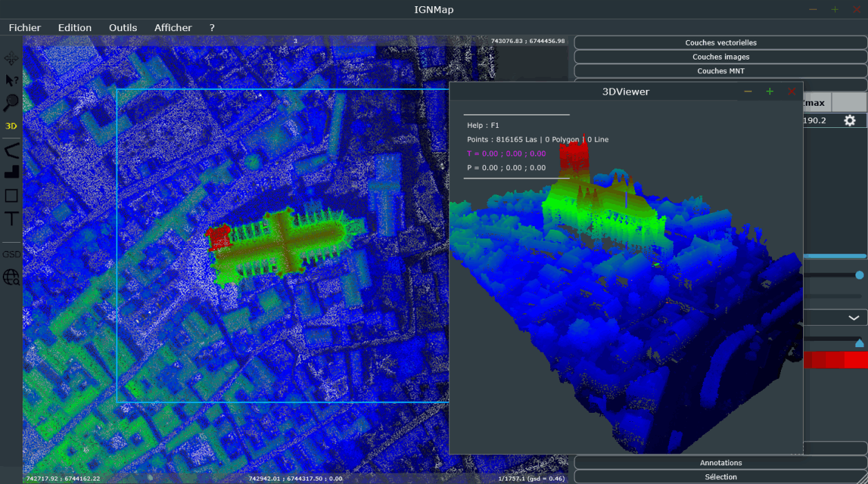This screenshot has width=868, height=484.
Task: Select the rectangle drawing tool
Action: click(x=12, y=196)
